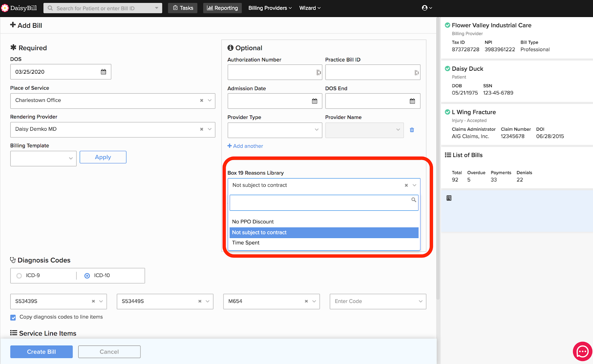Viewport: 593px width, 364px height.
Task: Click Flower Valley Industrial Care green checkmark
Action: [447, 25]
